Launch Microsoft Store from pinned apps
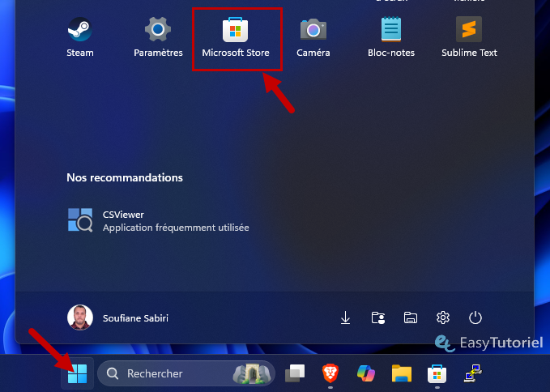550x392 pixels. coord(236,37)
